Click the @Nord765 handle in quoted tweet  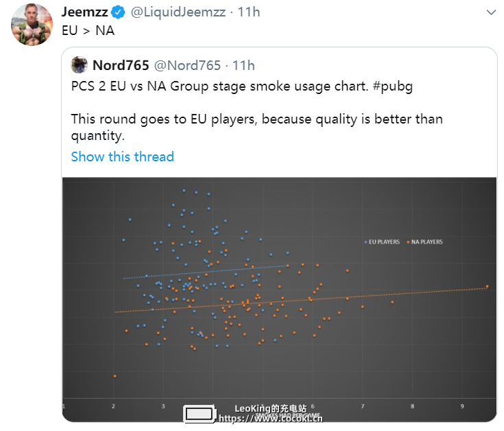point(187,65)
